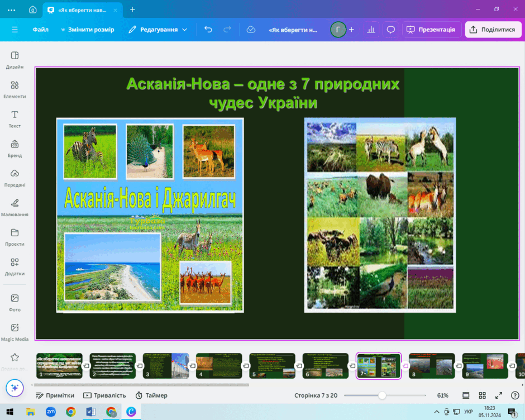Screen dimensions: 525x420
Task: Click the document title «Як вберегти н...»
Action: 293,30
